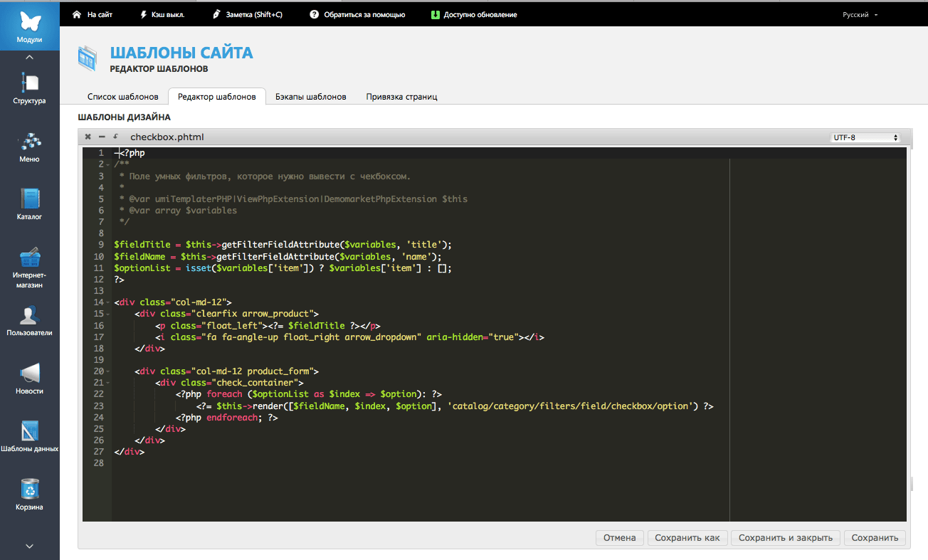The height and width of the screenshot is (560, 928).
Task: Click Доступно обновление update notice
Action: coord(474,14)
